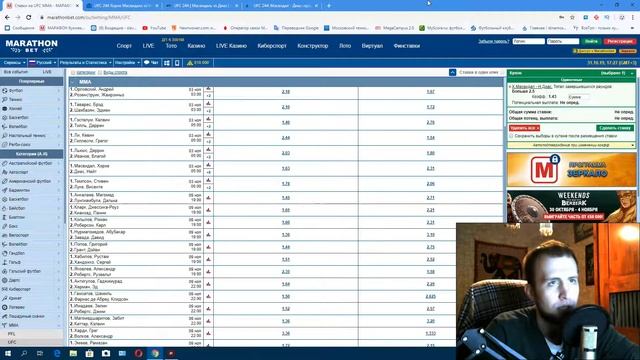Open statistics icon for Харди vs Волков fight
Viewport: 640px width, 360px height.
(x=209, y=333)
